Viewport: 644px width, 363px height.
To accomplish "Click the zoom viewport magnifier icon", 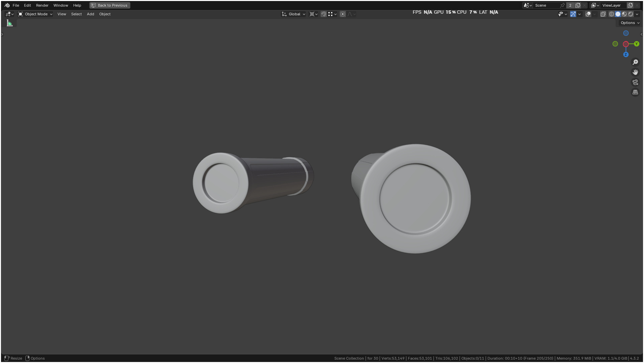I will [635, 62].
